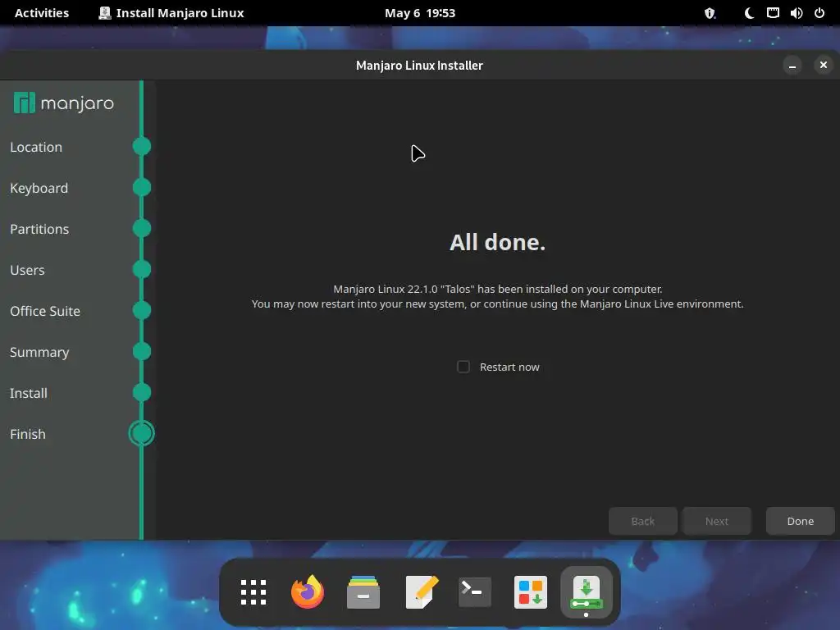This screenshot has height=630, width=840.
Task: Open the power menu icon
Action: click(x=819, y=13)
